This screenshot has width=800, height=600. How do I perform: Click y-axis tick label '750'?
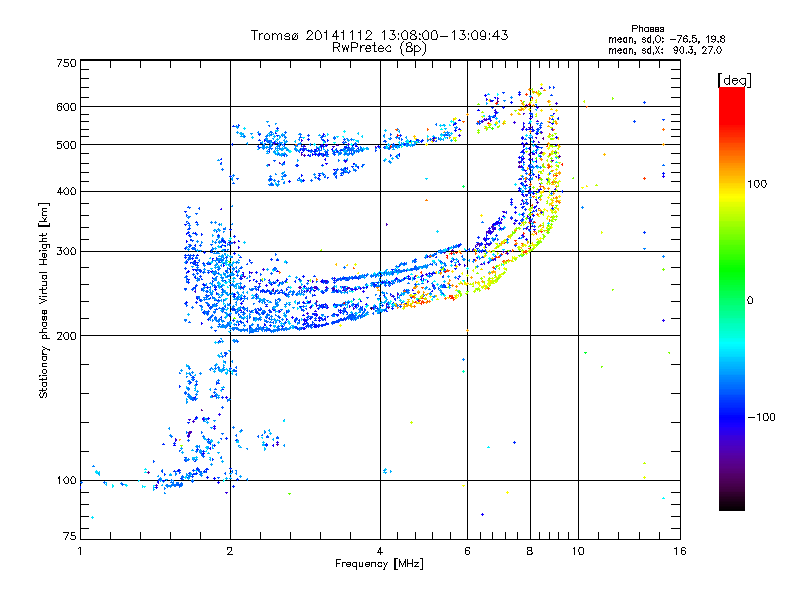coord(66,63)
